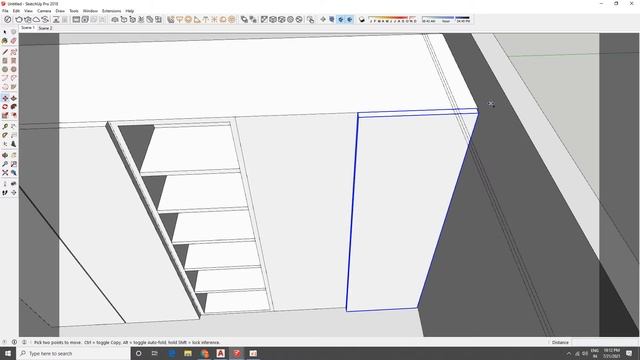Activate the Move tool
Viewport: 640px width, 360px height.
[x=5, y=98]
